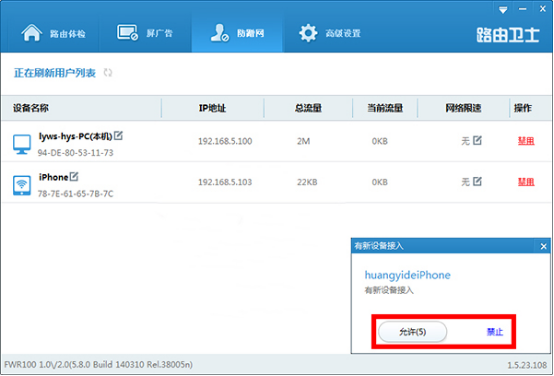The image size is (554, 376).
Task: Edit name of lyws-hys-PC device
Action: coord(118,135)
